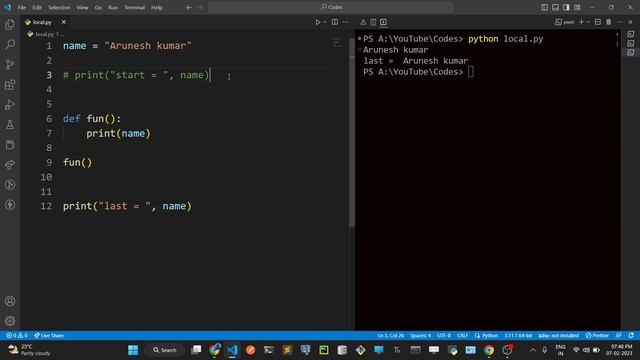This screenshot has width=640, height=360.
Task: Select interpreter 3.11.1 64-bit
Action: [x=518, y=336]
